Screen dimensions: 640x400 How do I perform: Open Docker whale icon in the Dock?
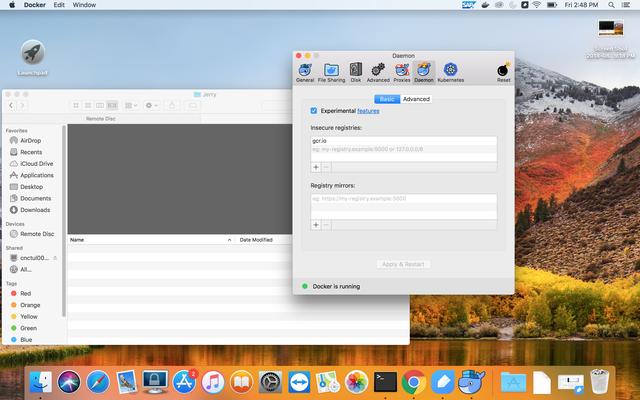tap(471, 382)
